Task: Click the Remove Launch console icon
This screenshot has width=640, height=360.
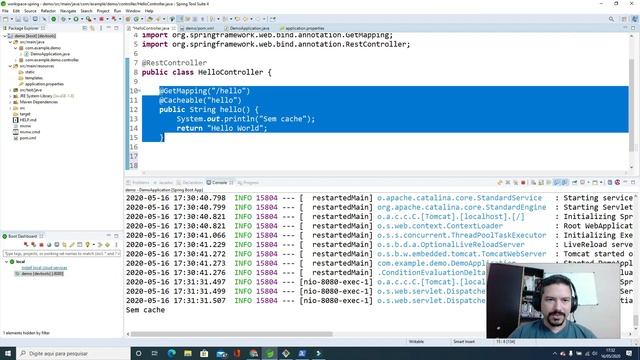Action: [x=508, y=182]
